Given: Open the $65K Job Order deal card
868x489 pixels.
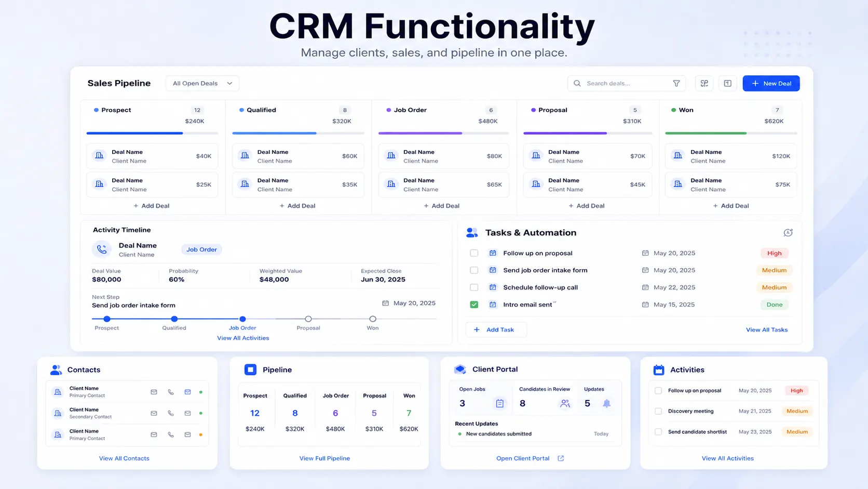Looking at the screenshot, I should point(443,184).
